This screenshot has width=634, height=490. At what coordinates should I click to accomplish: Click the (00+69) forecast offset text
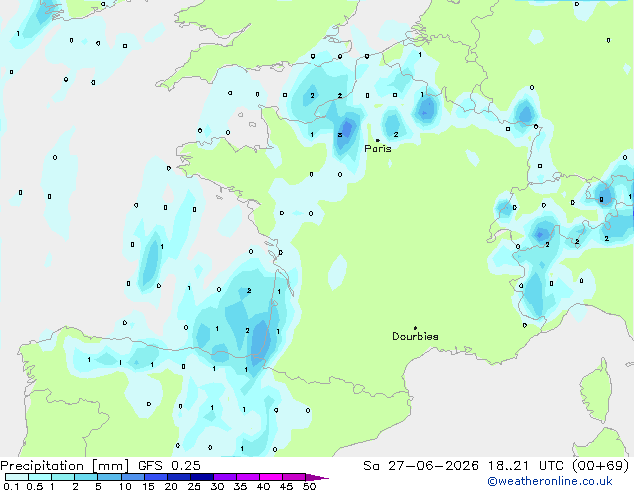pos(601,466)
